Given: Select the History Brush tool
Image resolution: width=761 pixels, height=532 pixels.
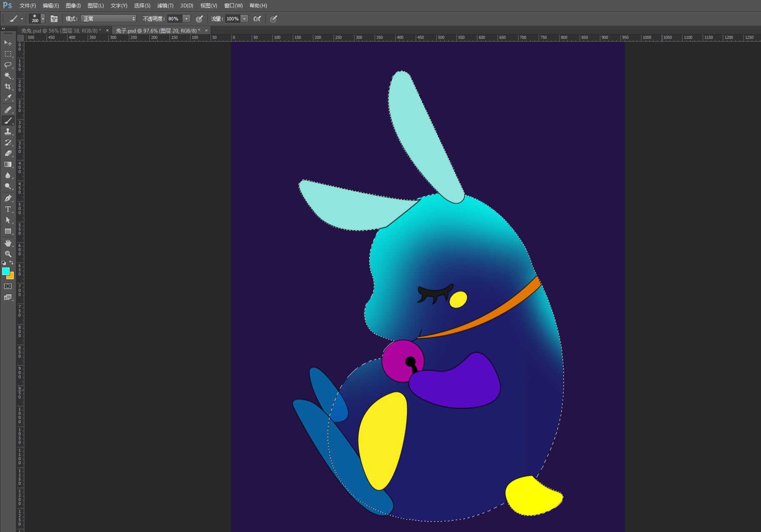Looking at the screenshot, I should (8, 142).
